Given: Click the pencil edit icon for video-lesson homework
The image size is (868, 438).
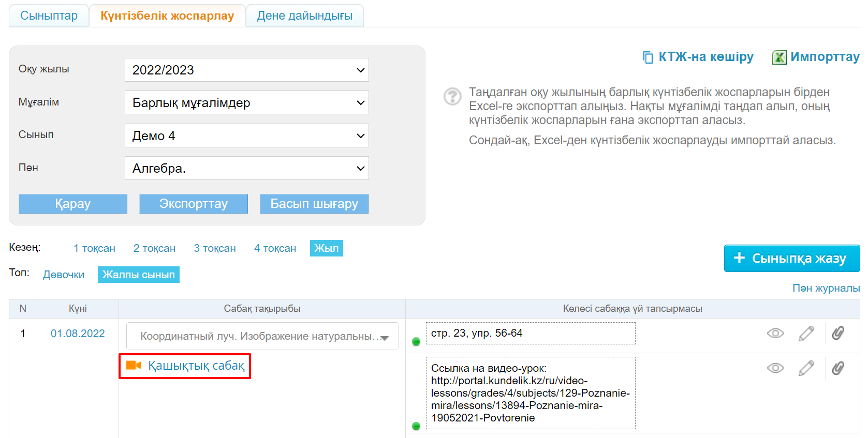Looking at the screenshot, I should pos(806,368).
